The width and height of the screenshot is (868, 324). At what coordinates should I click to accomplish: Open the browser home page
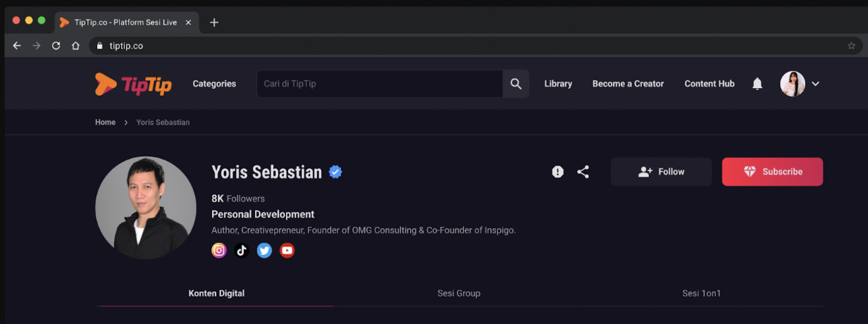point(75,46)
